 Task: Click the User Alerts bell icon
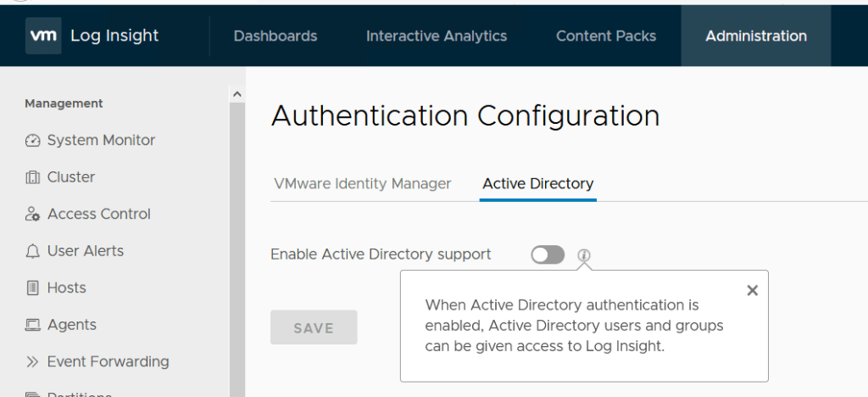point(33,251)
